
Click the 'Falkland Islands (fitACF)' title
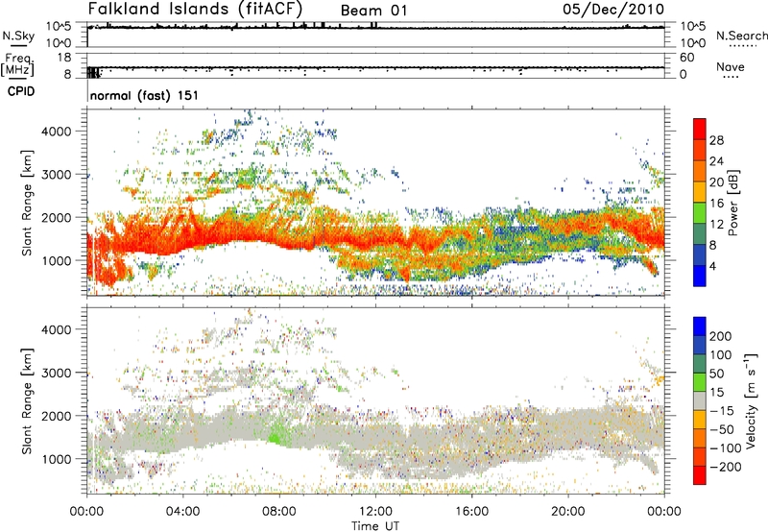[x=195, y=9]
